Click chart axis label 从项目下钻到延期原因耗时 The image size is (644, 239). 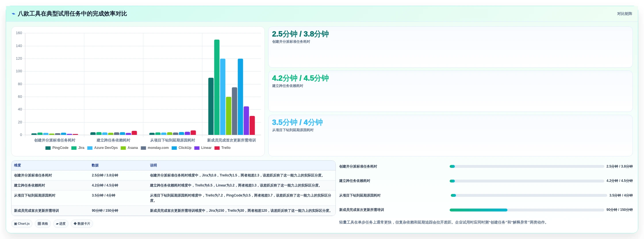(x=172, y=140)
